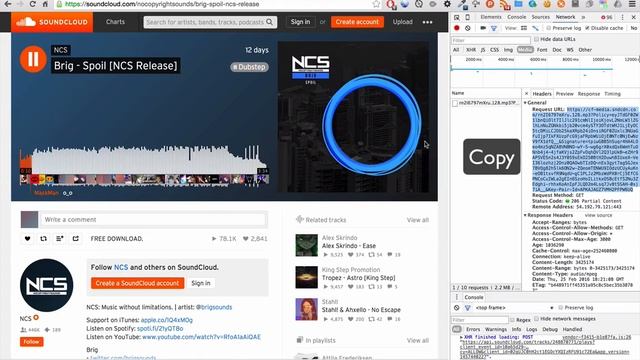640x360 pixels.
Task: Toggle the network filter funnel icon
Action: 494,28
